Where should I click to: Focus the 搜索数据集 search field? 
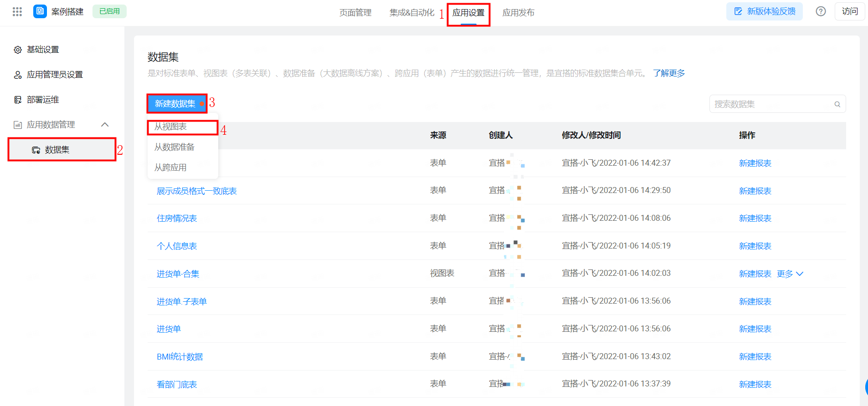coord(772,104)
